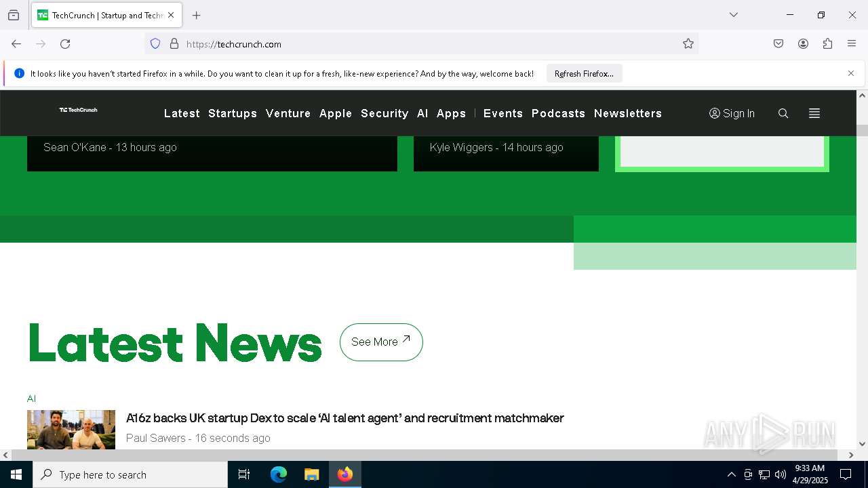
Task: Click the Refresh Firefox button
Action: 584,74
